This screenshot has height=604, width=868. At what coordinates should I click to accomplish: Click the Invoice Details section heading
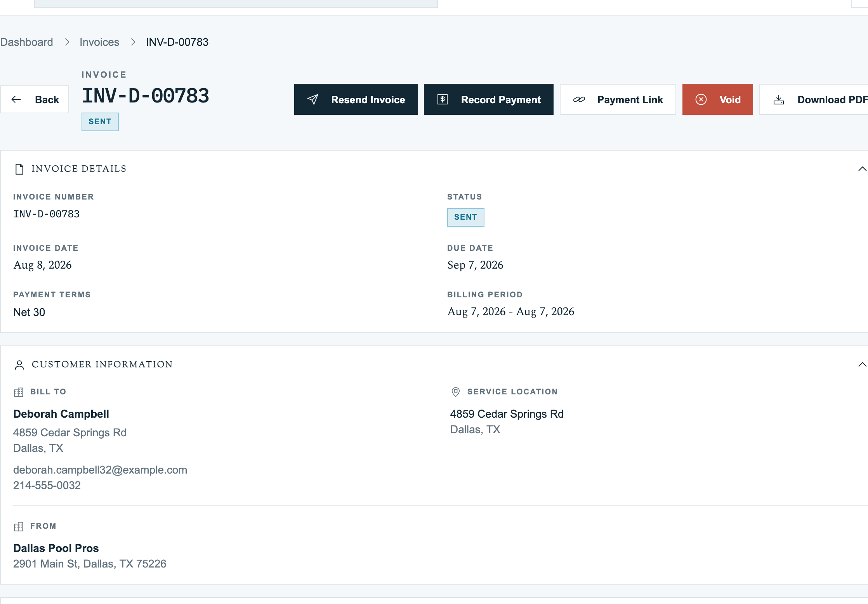(79, 169)
